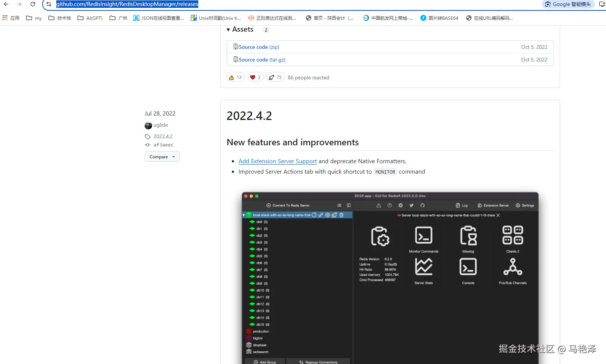Close the Server local-stack tab
606x364 pixels.
point(498,215)
